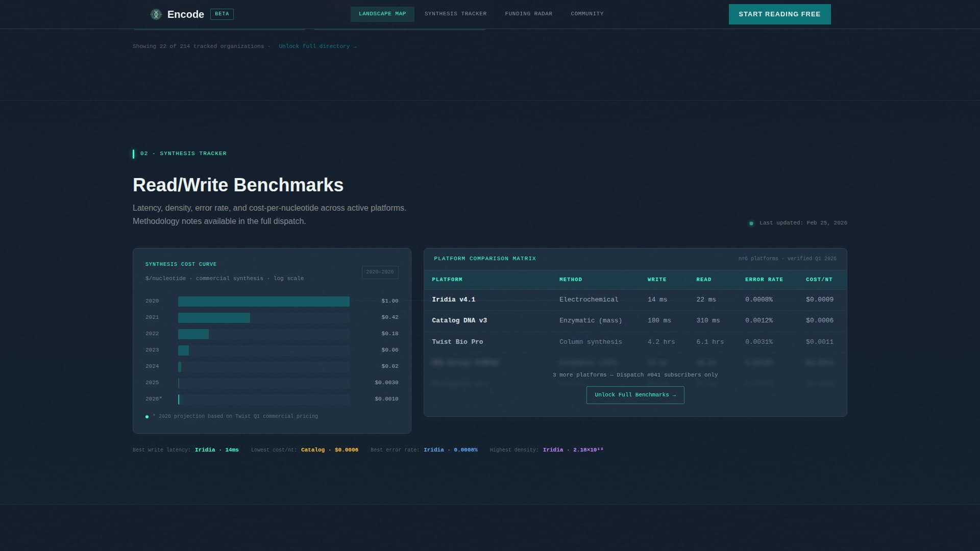The image size is (980, 551).
Task: Click the Start Reading Free button
Action: pos(779,14)
